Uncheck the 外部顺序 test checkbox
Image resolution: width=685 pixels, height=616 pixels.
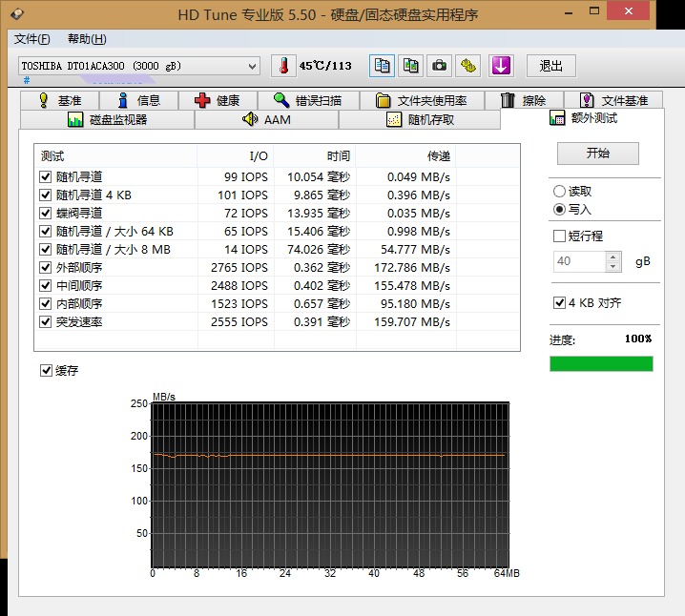(x=46, y=268)
